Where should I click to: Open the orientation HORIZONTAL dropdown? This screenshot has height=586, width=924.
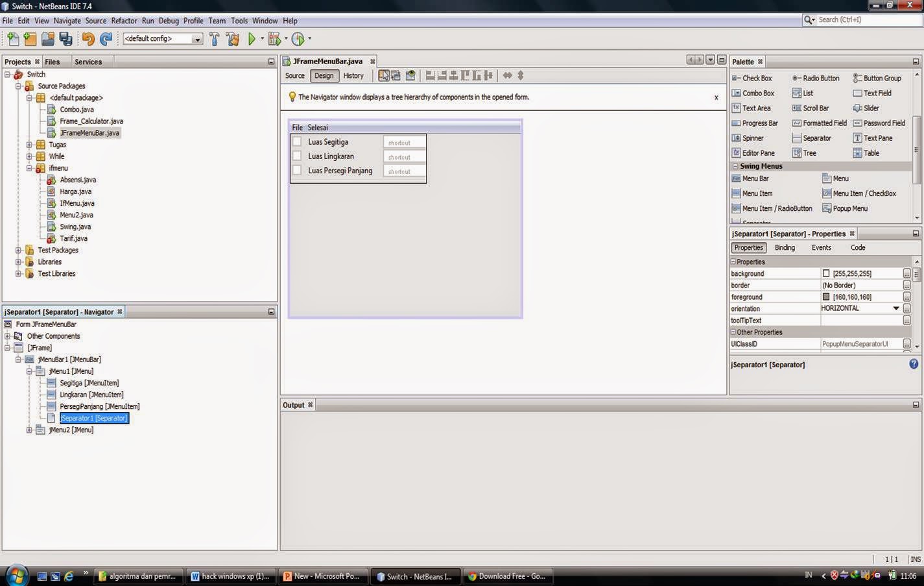point(896,308)
